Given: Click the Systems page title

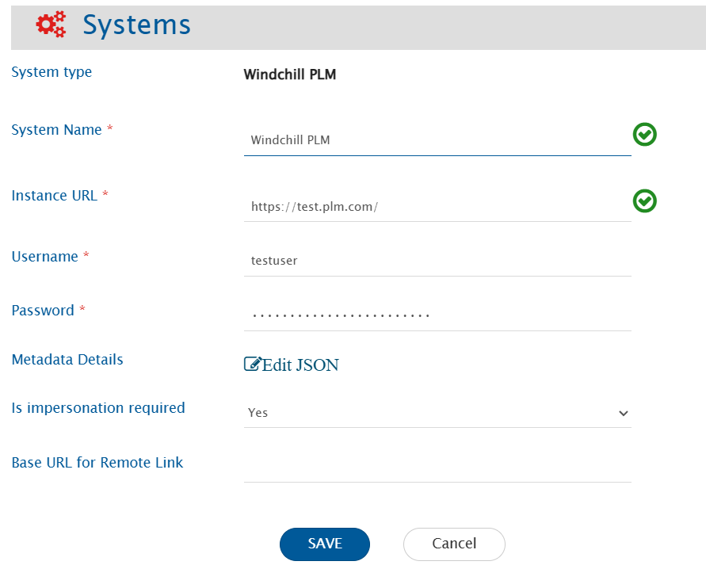Looking at the screenshot, I should pos(136,25).
